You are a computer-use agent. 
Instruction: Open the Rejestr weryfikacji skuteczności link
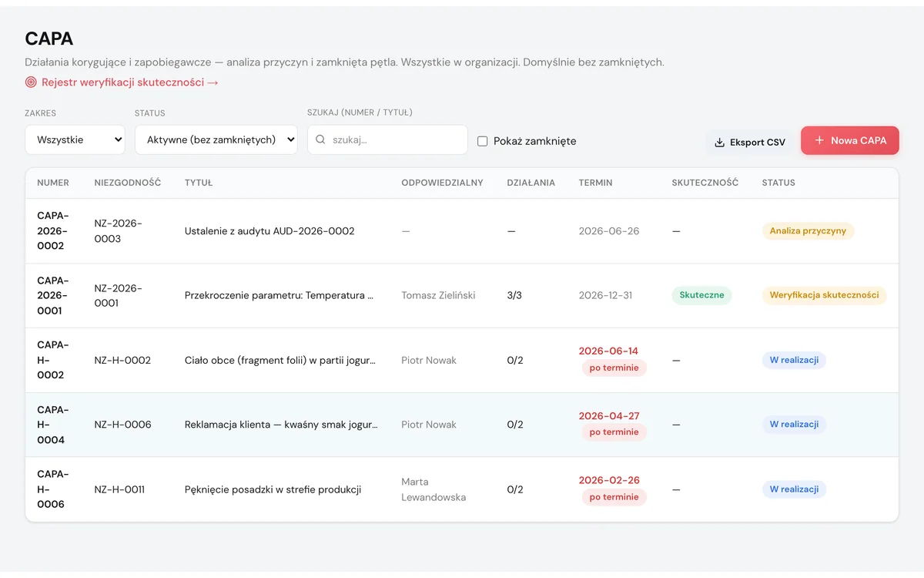click(x=130, y=82)
